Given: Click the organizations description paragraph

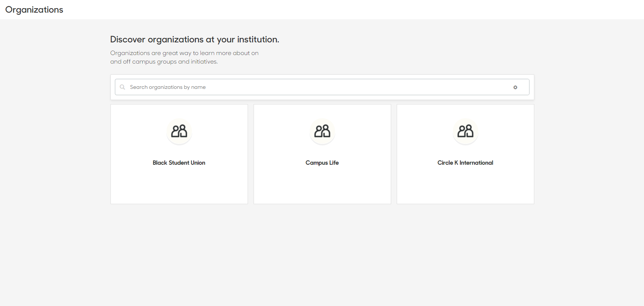Looking at the screenshot, I should pyautogui.click(x=184, y=57).
